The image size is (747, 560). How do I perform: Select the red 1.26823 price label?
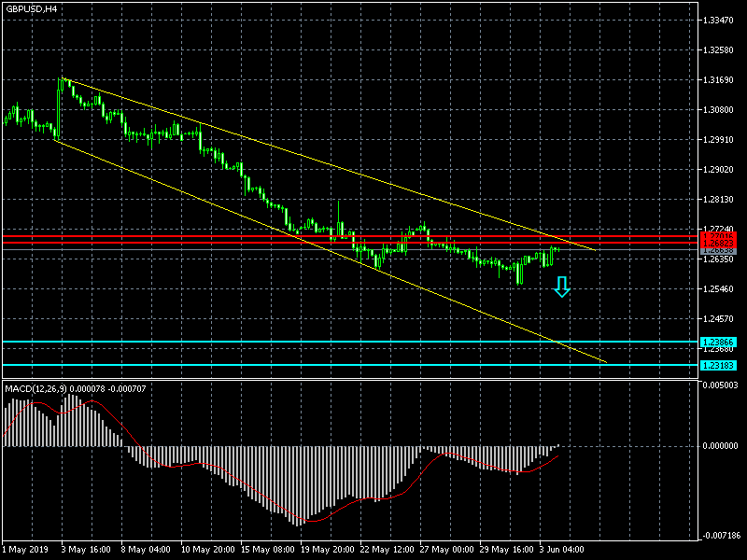click(718, 244)
